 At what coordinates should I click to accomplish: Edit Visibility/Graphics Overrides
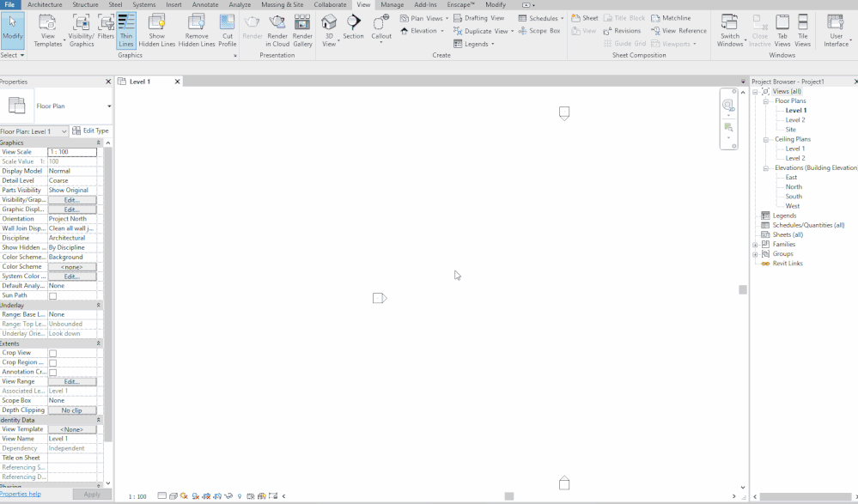click(72, 200)
